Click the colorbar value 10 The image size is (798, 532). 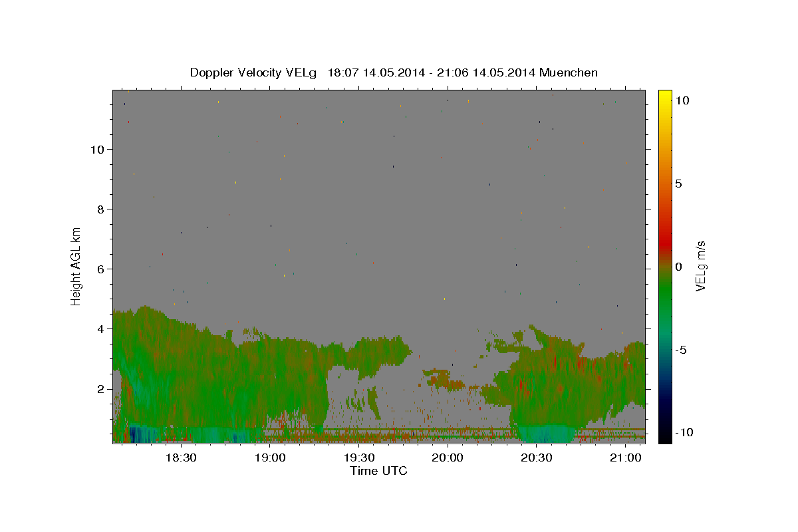tap(682, 100)
